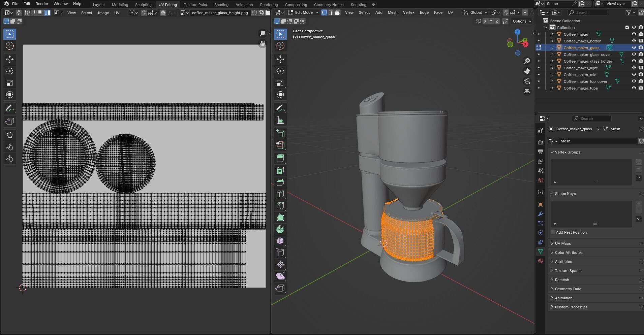Switch to the Shading workspace tab

pyautogui.click(x=221, y=5)
